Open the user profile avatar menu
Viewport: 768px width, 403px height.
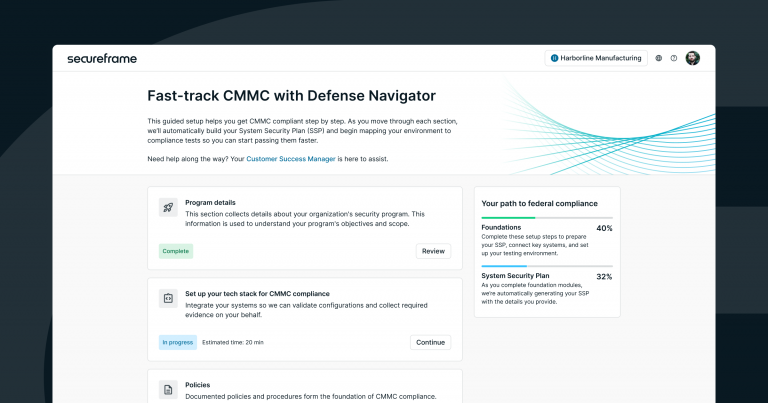[x=693, y=58]
